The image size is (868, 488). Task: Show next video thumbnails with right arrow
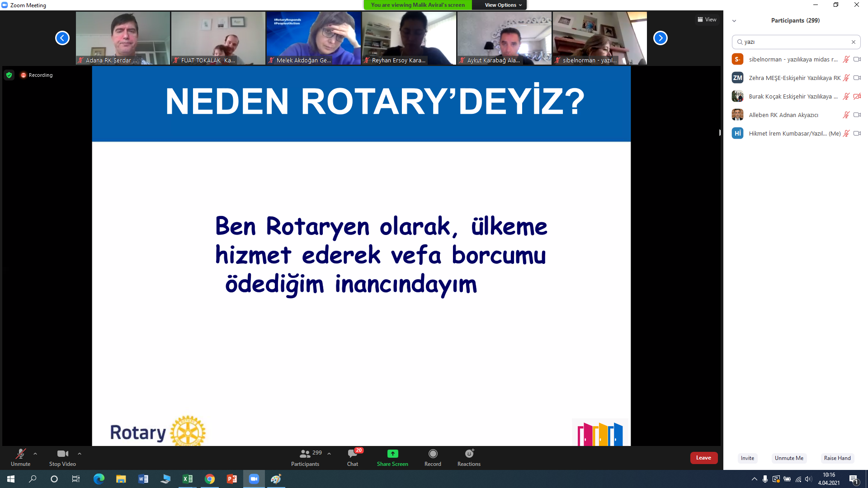(x=660, y=38)
